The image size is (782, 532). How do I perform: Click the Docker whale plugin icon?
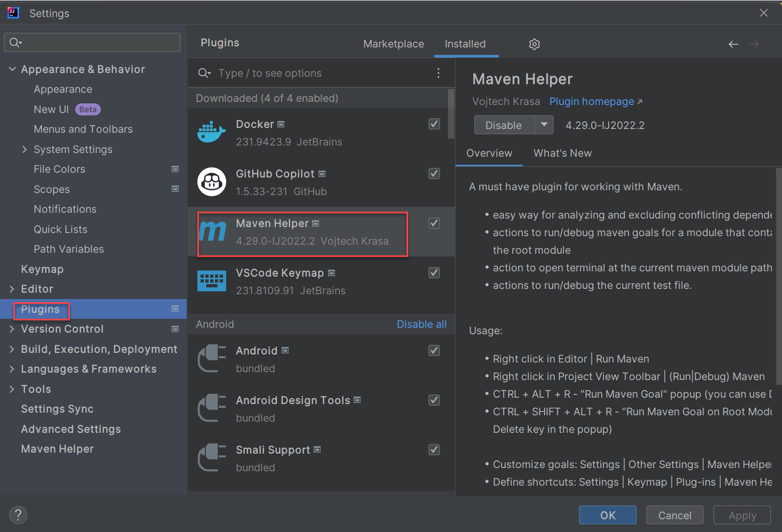coord(212,132)
